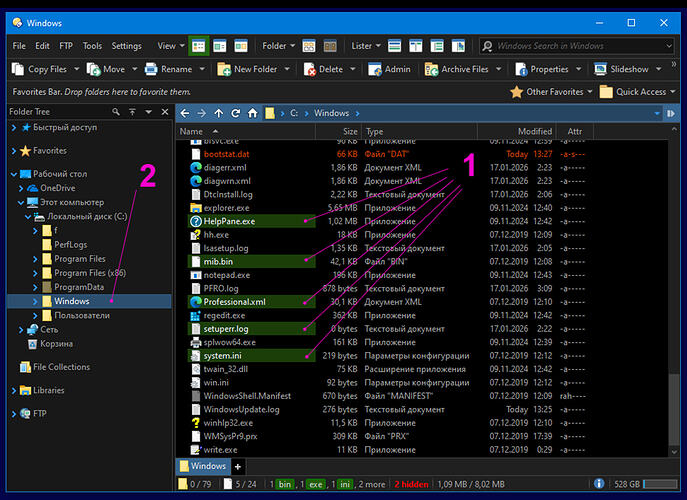Open Properties via its toolbar icon
The image size is (687, 500).
(x=521, y=69)
